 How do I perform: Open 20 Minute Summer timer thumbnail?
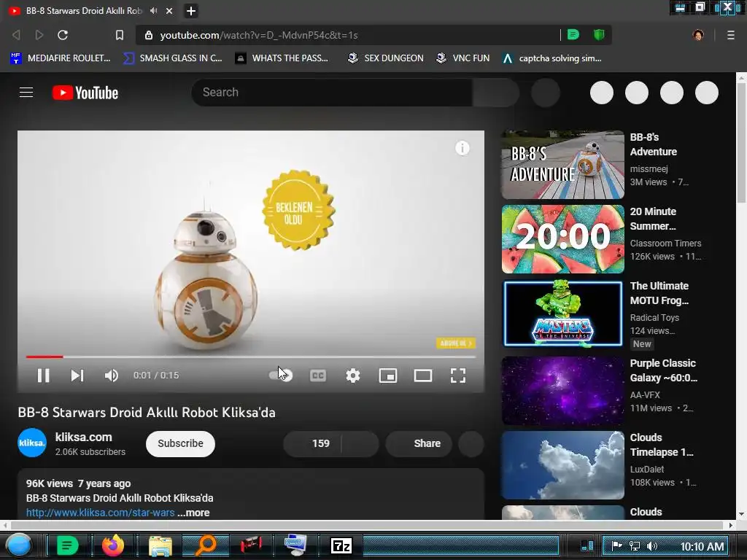pos(562,239)
